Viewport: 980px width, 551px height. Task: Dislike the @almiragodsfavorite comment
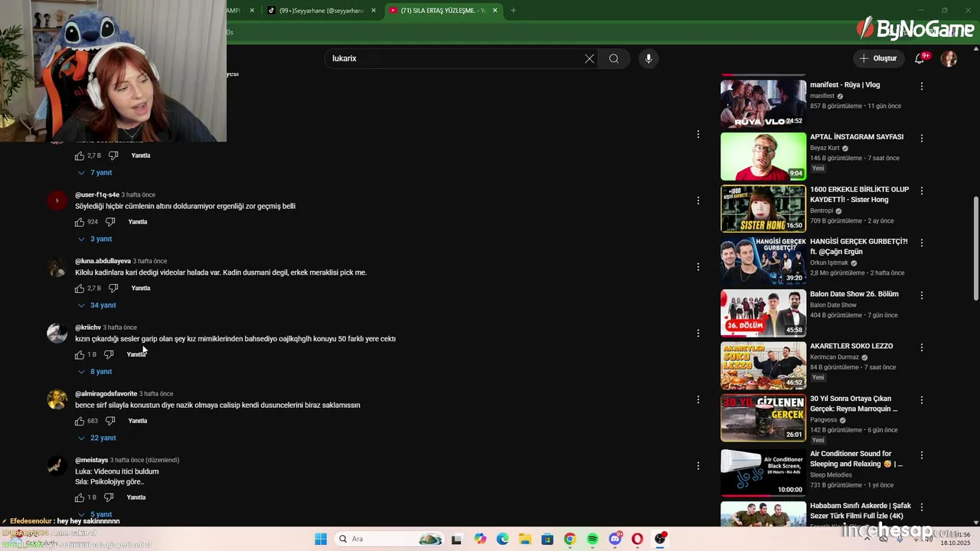tap(110, 421)
